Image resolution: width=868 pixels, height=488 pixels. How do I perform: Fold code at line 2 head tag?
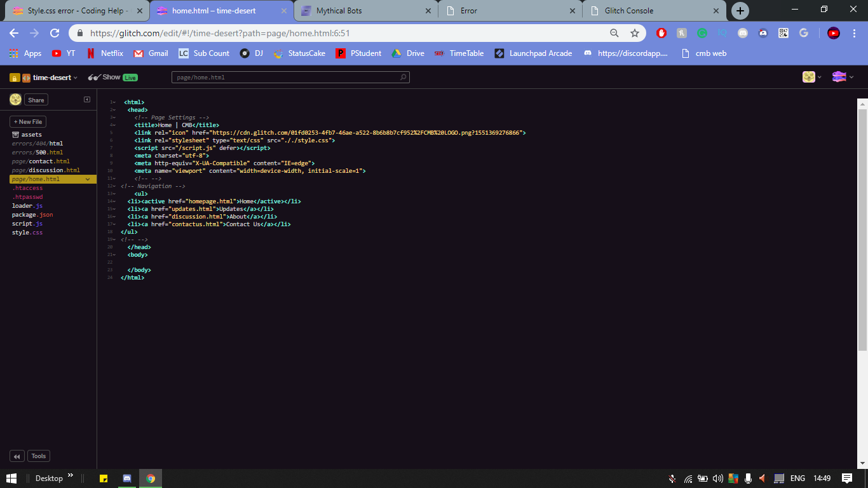click(x=114, y=110)
